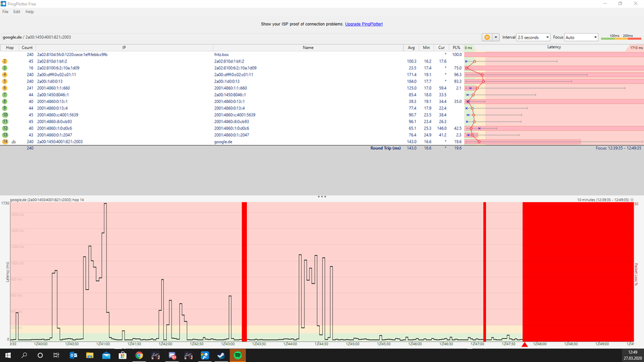Sort by the Hop column header
This screenshot has width=644, height=362.
(10, 48)
